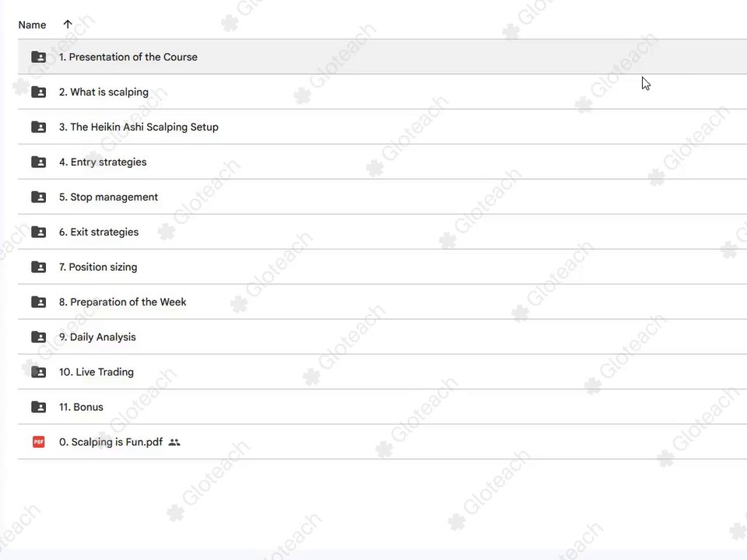Screen dimensions: 747x560
Task: Click the folder icon for Presentation of the Course
Action: (39, 57)
